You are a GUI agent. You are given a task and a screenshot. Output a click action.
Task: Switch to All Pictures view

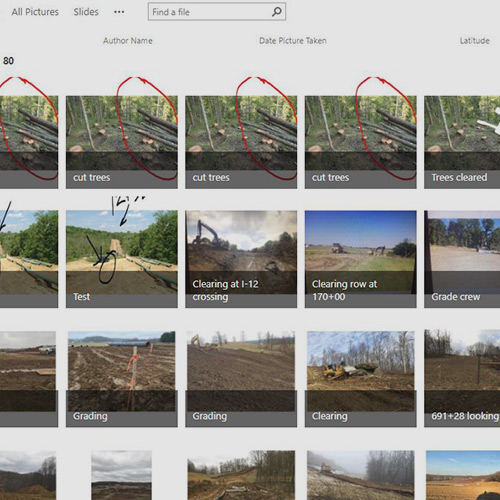click(35, 12)
